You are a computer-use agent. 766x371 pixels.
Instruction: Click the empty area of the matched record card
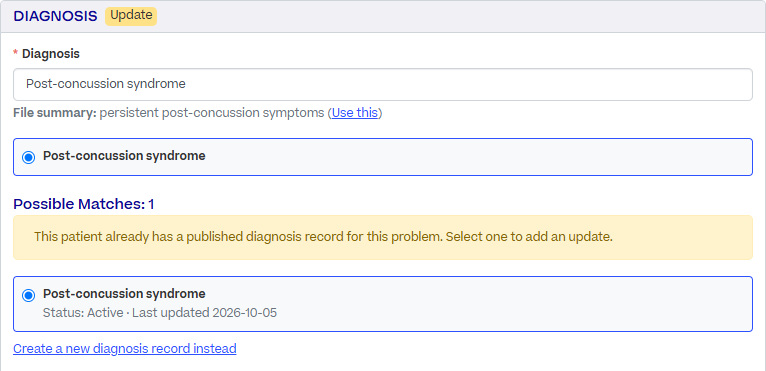513,304
